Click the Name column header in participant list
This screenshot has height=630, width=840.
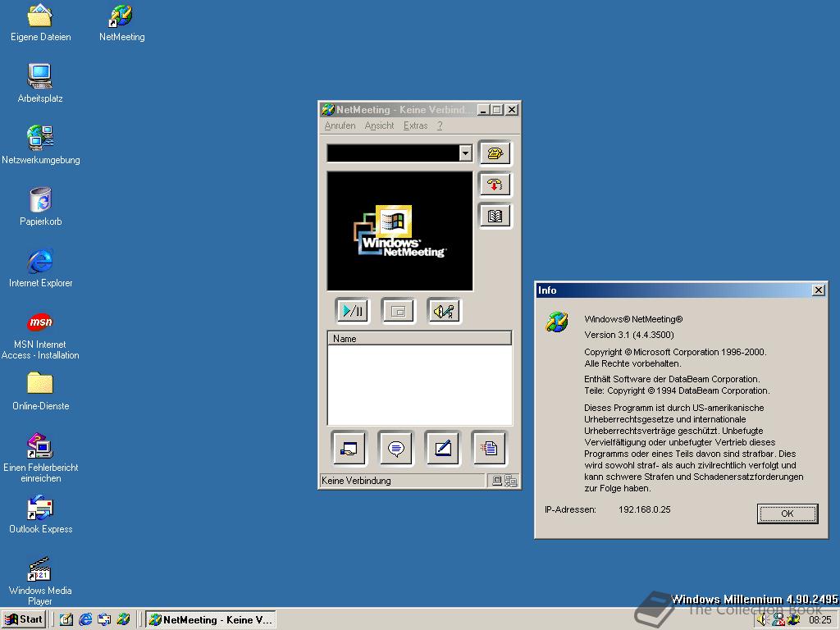tap(419, 339)
